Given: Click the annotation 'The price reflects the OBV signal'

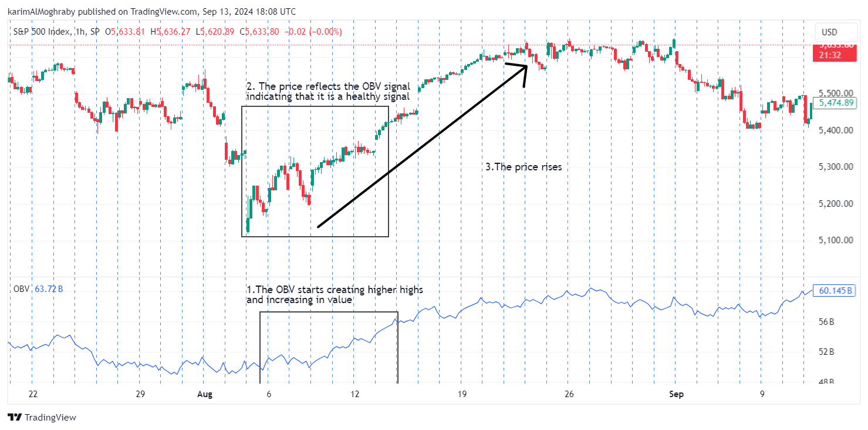Looking at the screenshot, I should point(333,87).
